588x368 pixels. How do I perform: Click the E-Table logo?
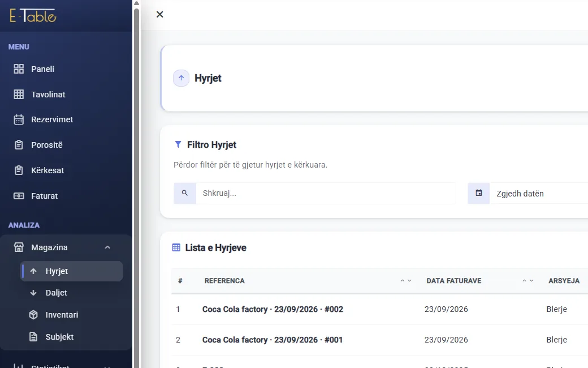[x=33, y=16]
